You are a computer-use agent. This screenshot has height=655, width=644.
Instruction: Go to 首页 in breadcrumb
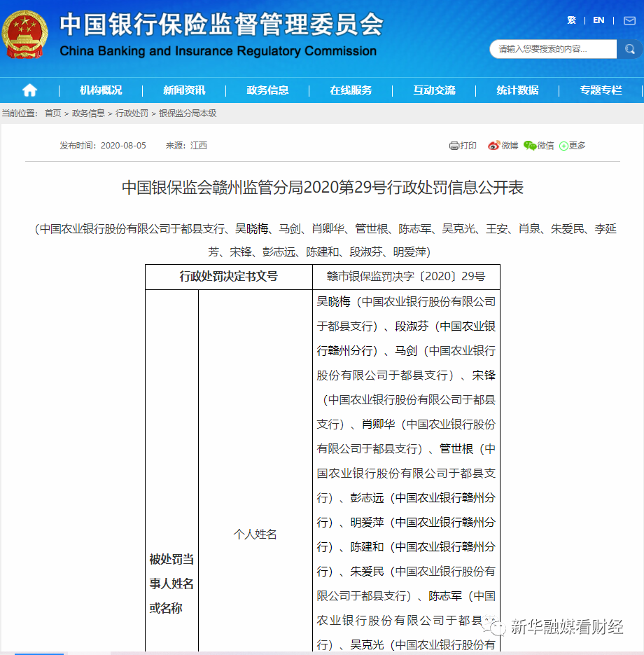tap(53, 113)
